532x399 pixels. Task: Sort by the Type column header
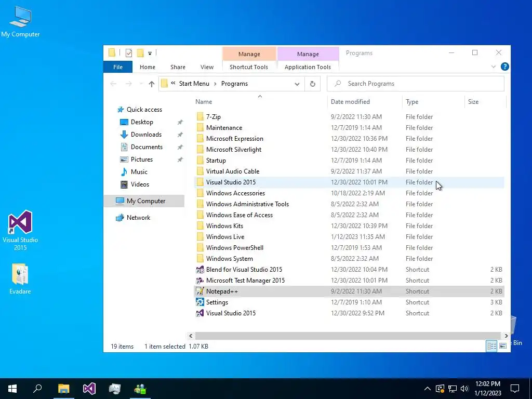433,102
